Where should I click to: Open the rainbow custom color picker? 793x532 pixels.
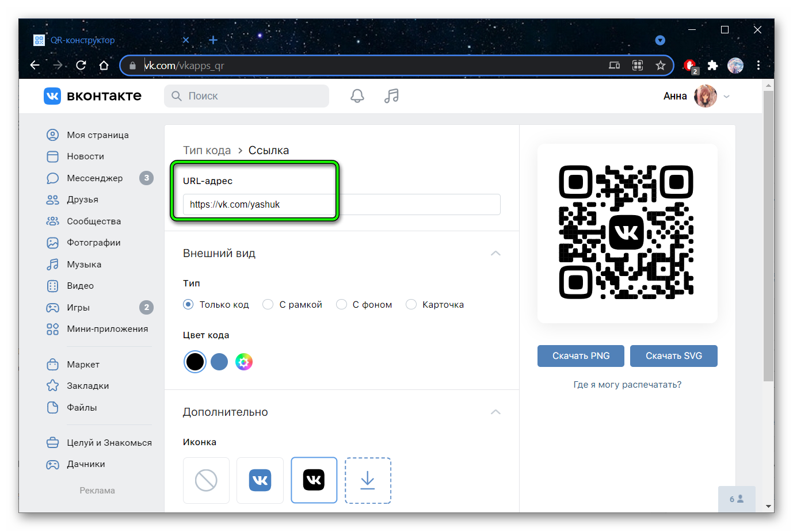[244, 362]
